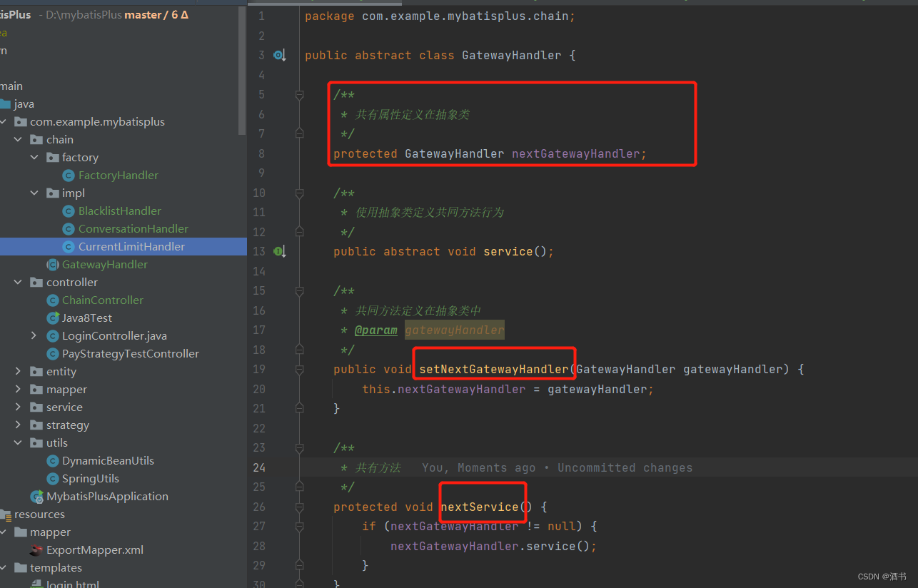This screenshot has width=918, height=588.
Task: Click the 'Uncommitted changes' blame annotation
Action: pos(625,468)
